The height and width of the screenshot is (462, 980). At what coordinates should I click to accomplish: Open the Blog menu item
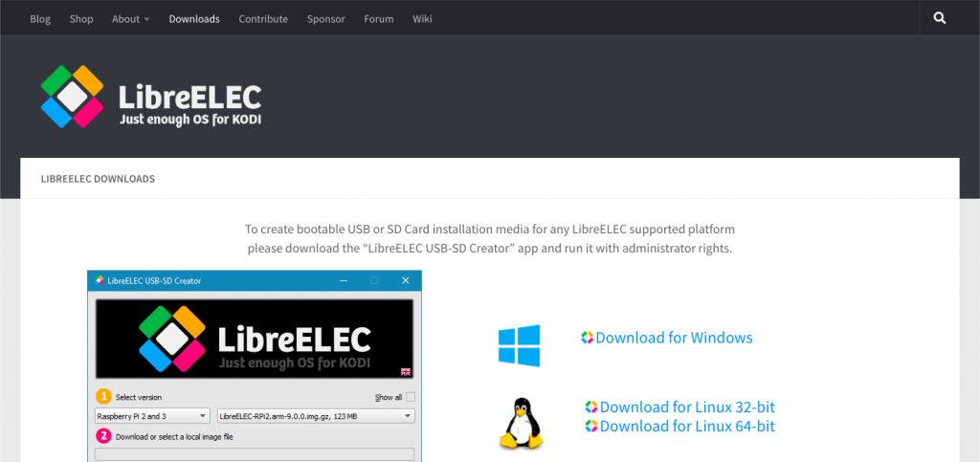(x=40, y=19)
